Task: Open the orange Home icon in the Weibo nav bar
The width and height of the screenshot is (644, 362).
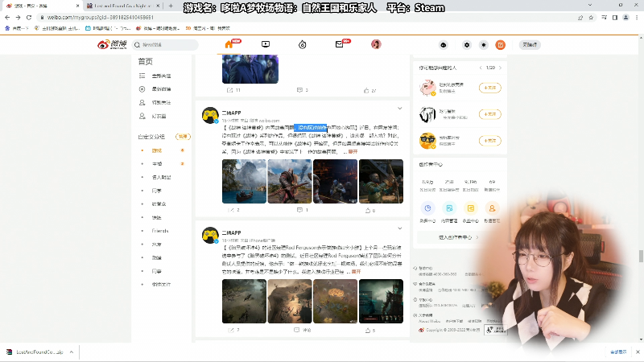Action: click(229, 44)
